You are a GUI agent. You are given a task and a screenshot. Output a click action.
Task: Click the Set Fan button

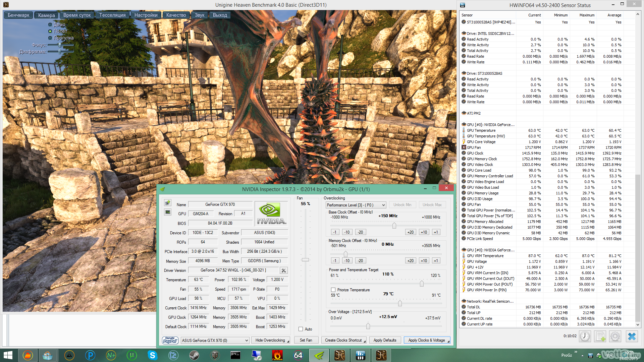[x=306, y=340]
